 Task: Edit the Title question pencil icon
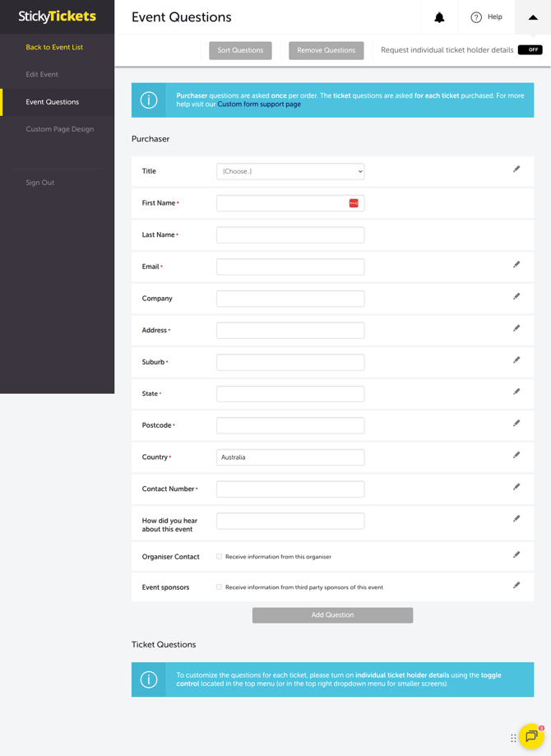point(516,169)
